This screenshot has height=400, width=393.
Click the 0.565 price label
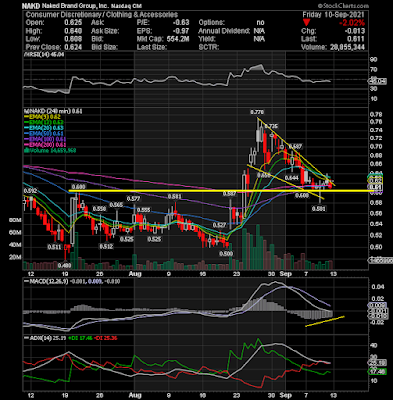coord(116,205)
